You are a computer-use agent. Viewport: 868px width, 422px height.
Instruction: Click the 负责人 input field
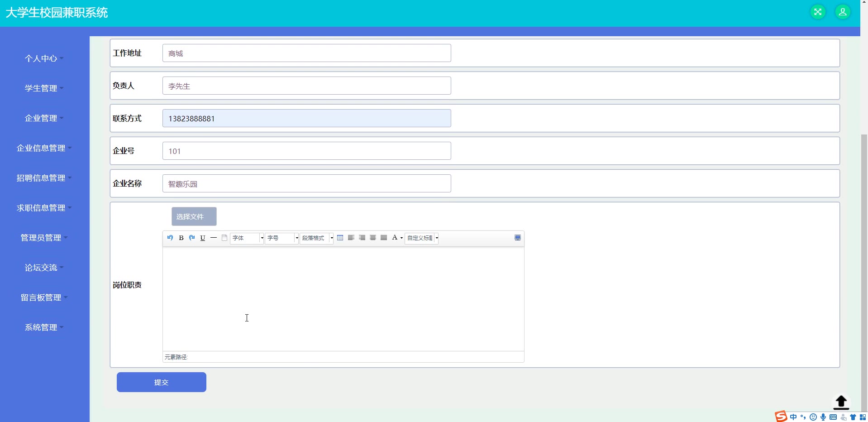[307, 86]
